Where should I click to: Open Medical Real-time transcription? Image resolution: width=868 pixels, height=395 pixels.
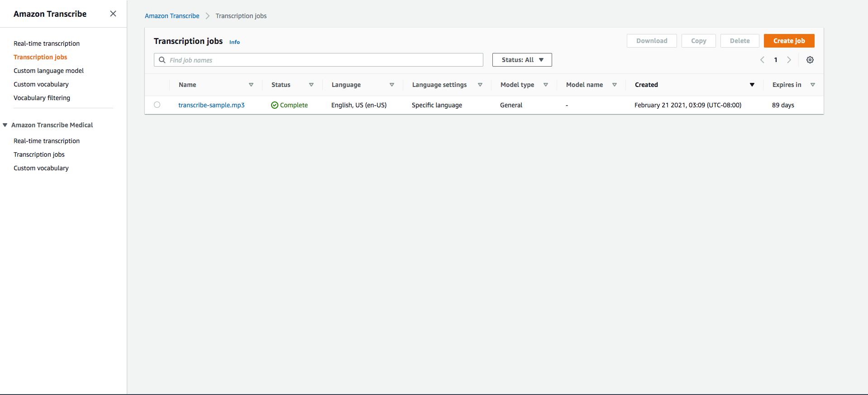pos(47,141)
